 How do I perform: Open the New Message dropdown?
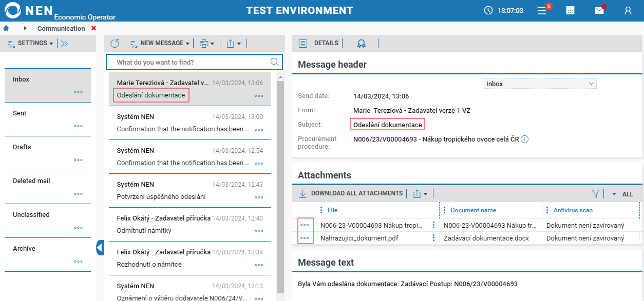(160, 44)
